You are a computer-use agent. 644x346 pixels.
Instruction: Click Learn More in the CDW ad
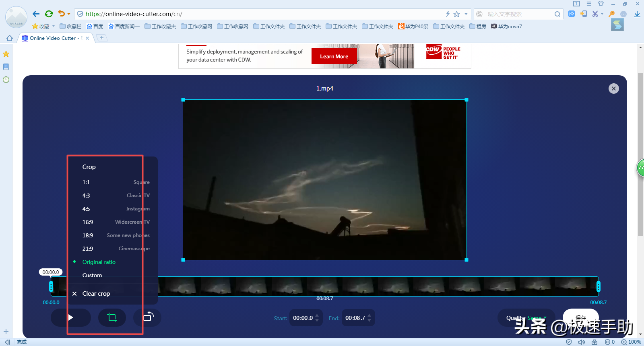pos(334,56)
